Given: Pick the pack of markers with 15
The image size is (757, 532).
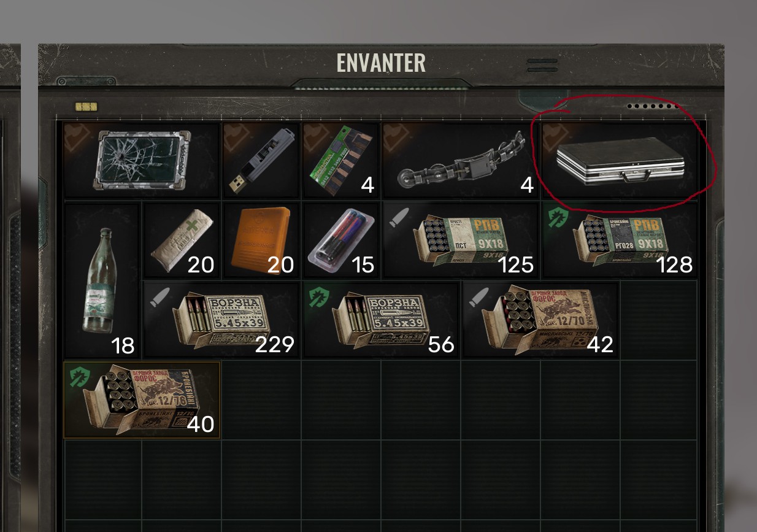Looking at the screenshot, I should tap(341, 240).
